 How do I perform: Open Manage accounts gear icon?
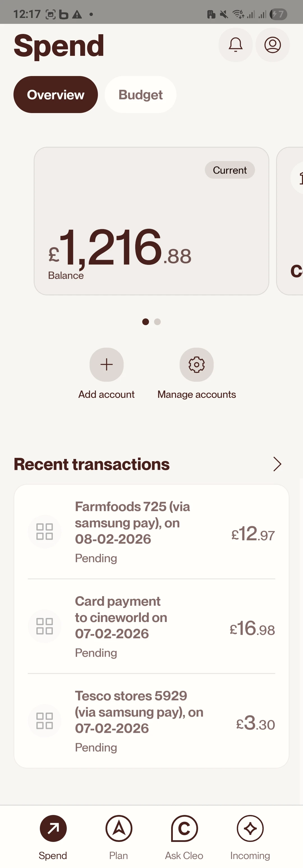[x=196, y=365]
